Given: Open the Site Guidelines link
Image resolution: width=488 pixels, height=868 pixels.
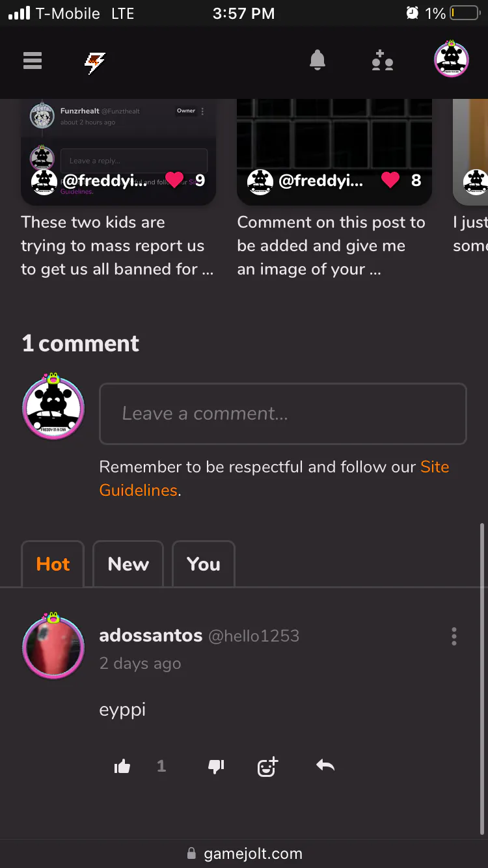Looking at the screenshot, I should (x=274, y=478).
